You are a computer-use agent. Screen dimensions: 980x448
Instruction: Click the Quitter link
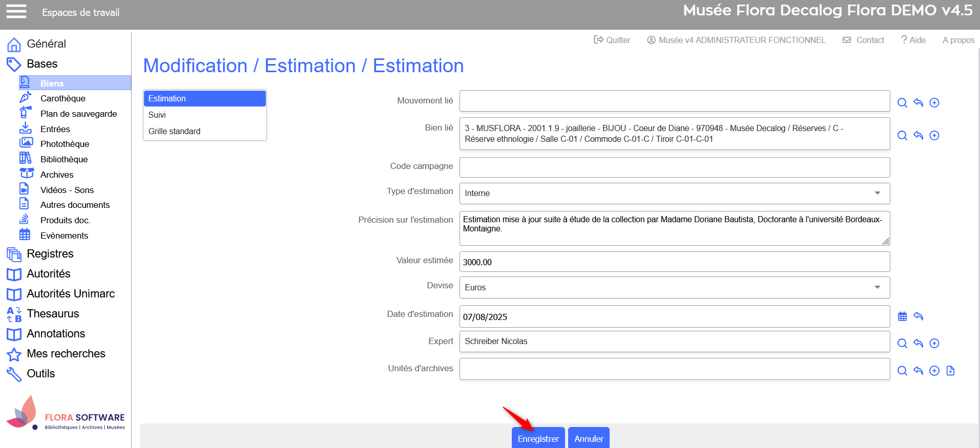[612, 40]
